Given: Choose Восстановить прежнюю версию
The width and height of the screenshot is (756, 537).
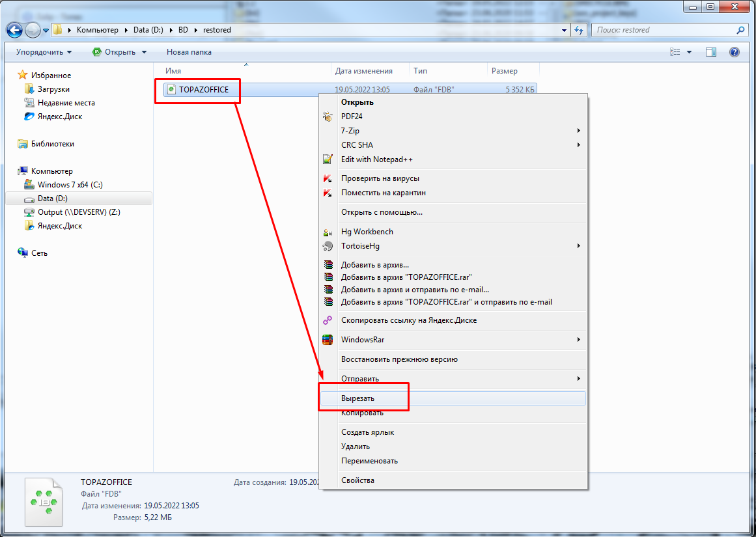Looking at the screenshot, I should coord(453,359).
